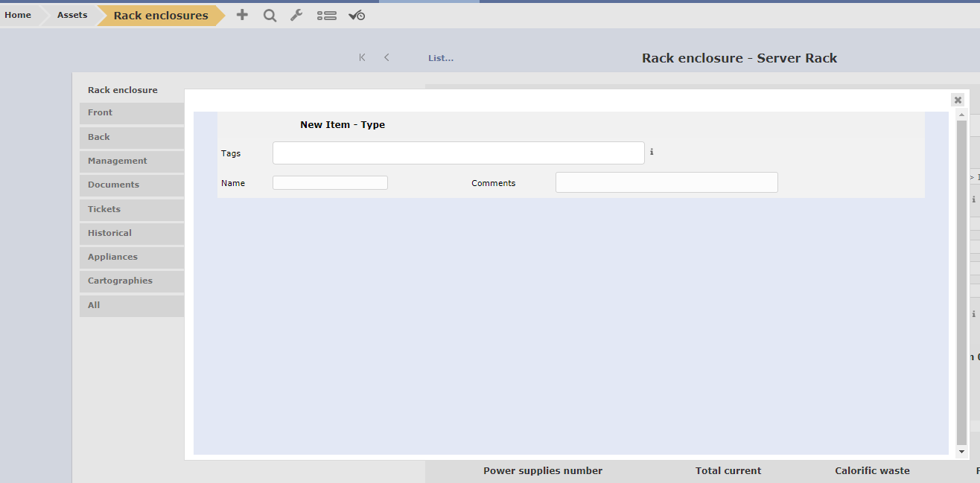Open Rack enclosures breadcrumb
Screen dimensions: 980x483
[161, 16]
